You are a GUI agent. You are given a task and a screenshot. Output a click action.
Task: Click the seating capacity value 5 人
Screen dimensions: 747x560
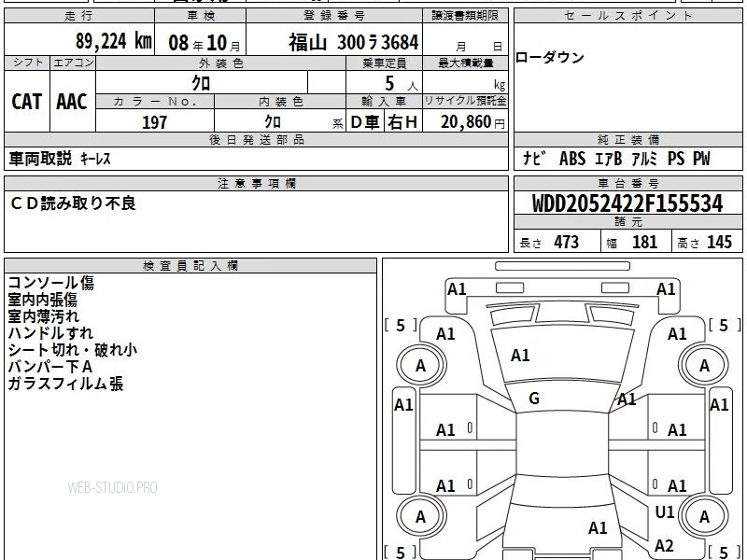(402, 84)
